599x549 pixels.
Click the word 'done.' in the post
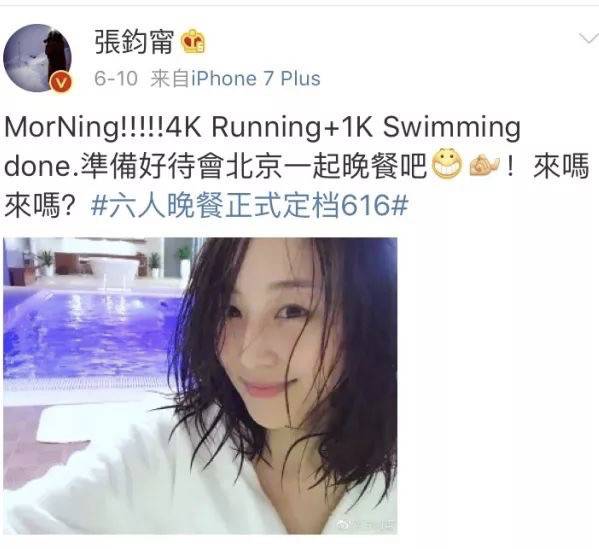pyautogui.click(x=42, y=167)
